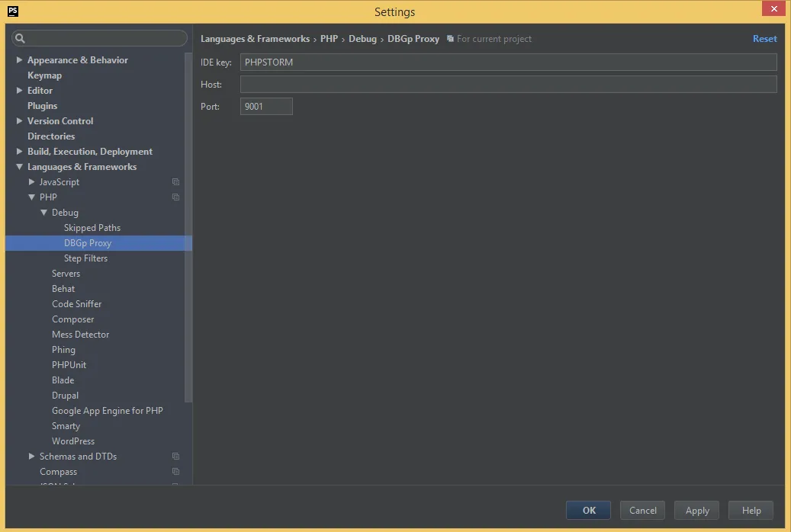Viewport: 791px width, 532px height.
Task: Click the Apply button
Action: tap(696, 511)
